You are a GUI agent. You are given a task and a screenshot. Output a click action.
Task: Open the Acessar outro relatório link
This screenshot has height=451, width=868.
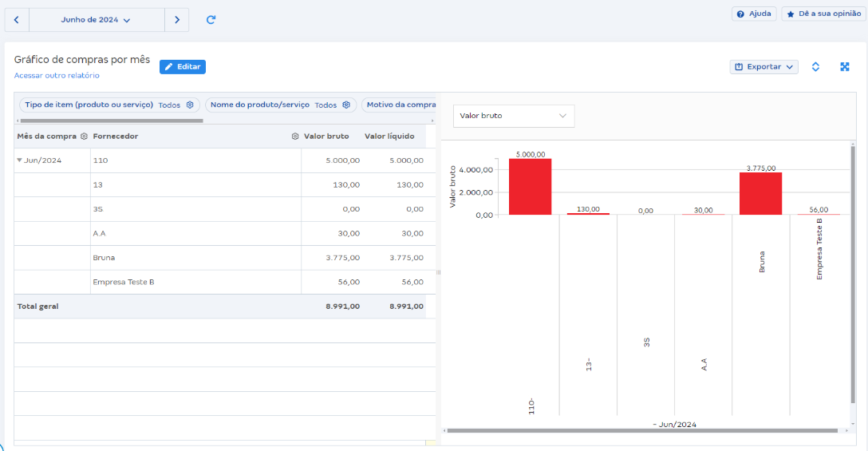click(x=57, y=76)
